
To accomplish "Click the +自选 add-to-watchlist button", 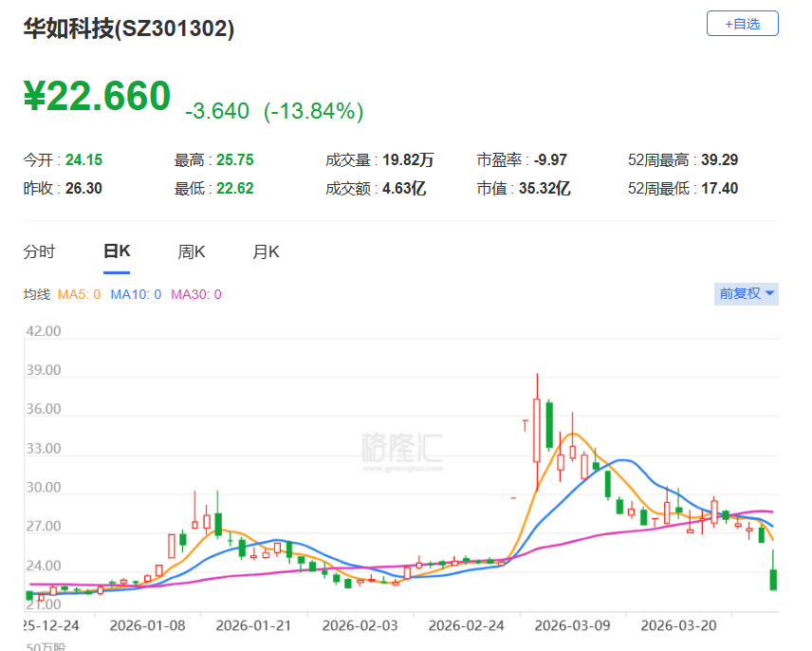I will pyautogui.click(x=743, y=23).
